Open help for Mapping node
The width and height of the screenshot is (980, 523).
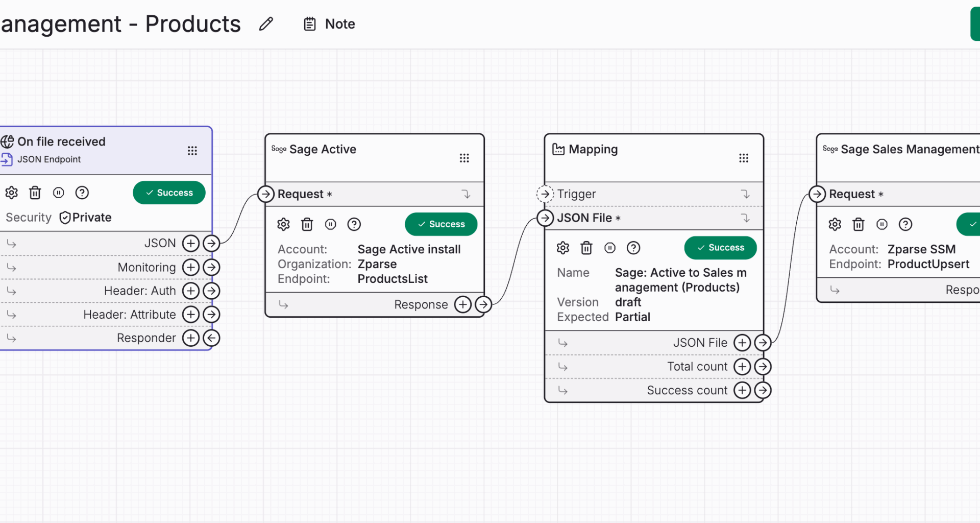[633, 248]
